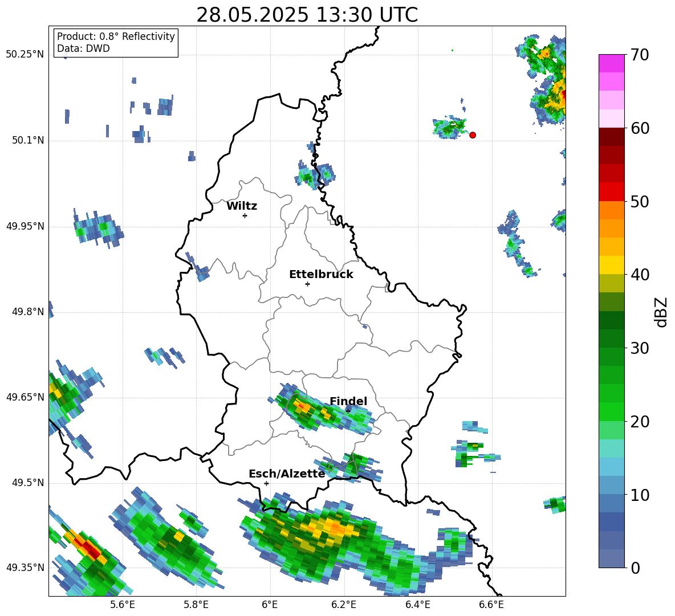Viewport: 675px width, 616px height.
Task: Click the colorbar value 0
Action: (x=635, y=568)
